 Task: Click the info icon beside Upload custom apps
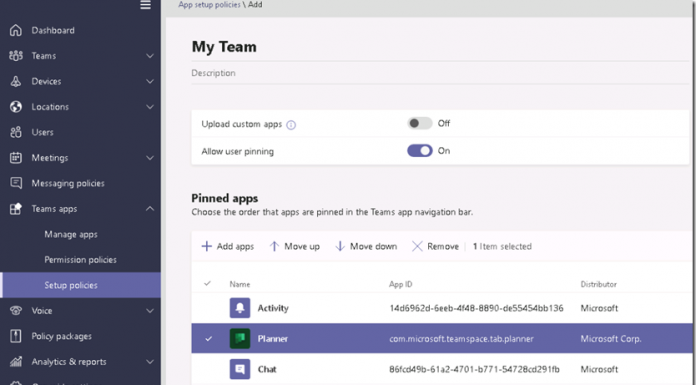click(291, 125)
